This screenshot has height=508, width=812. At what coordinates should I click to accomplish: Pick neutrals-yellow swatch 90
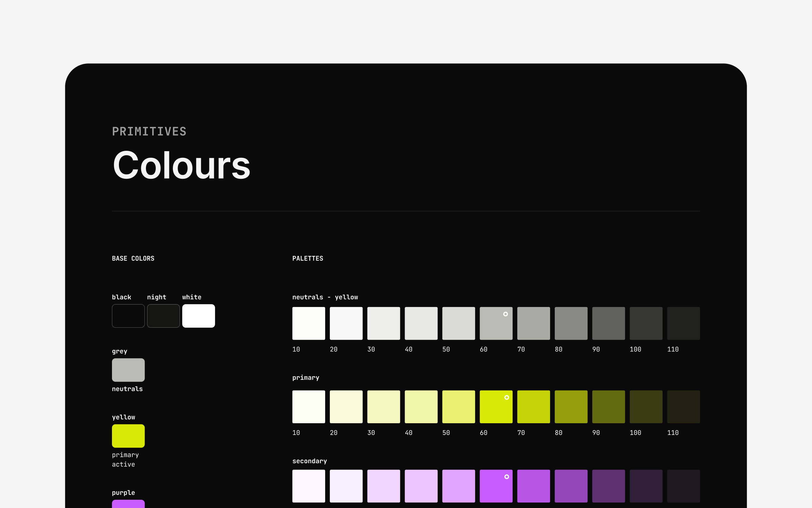point(609,323)
